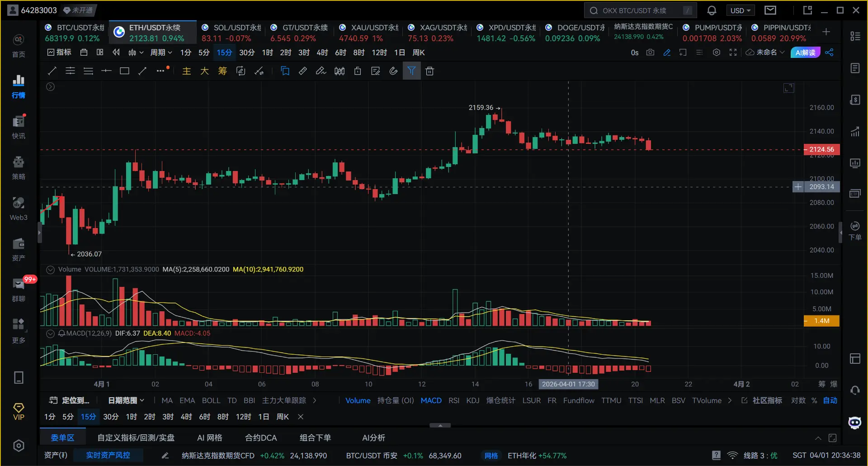
Task: Take a chart screenshot with camera icon
Action: (650, 52)
